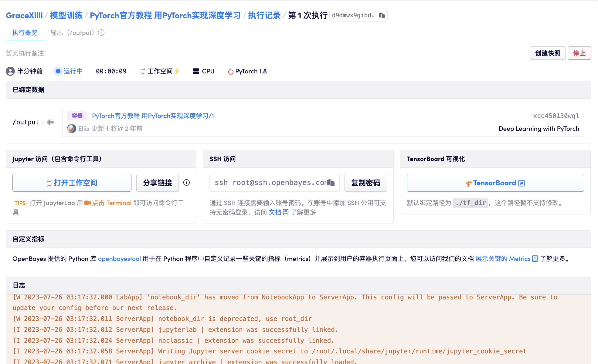Open workspace with 打开工作空间 button
Screen dimensions: 598x364
(72, 183)
